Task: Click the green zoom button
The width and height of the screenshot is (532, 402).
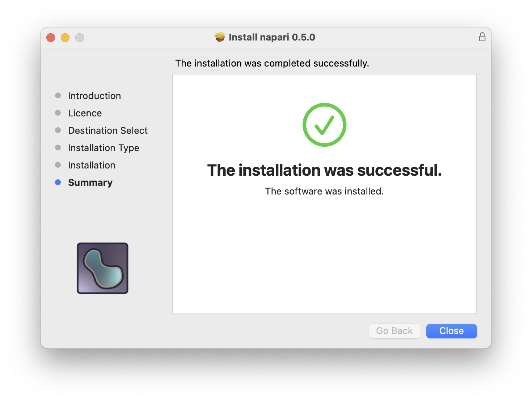Action: 80,37
